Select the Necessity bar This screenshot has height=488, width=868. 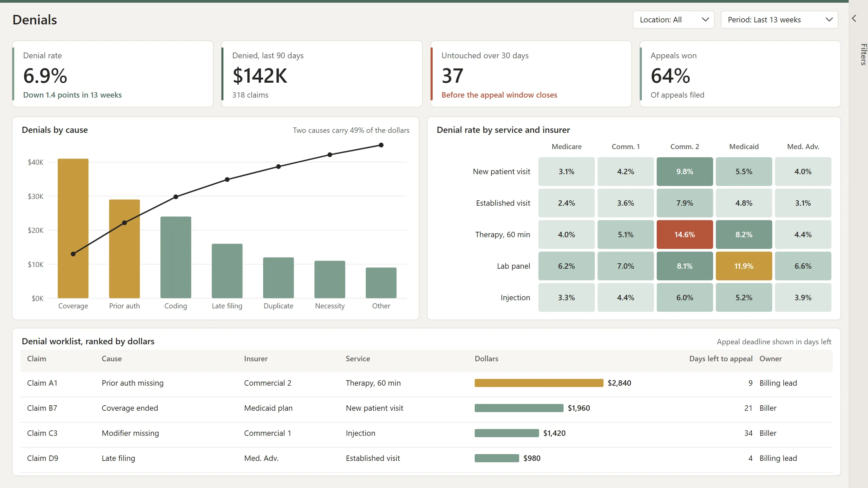[330, 279]
